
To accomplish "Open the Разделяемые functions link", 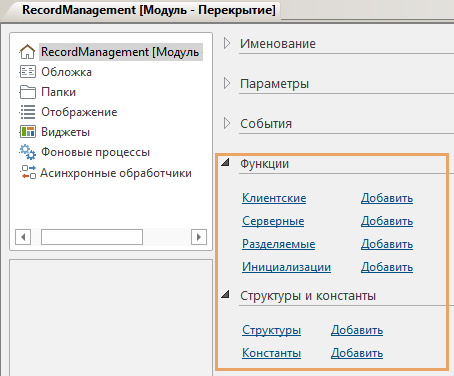I will [x=278, y=244].
